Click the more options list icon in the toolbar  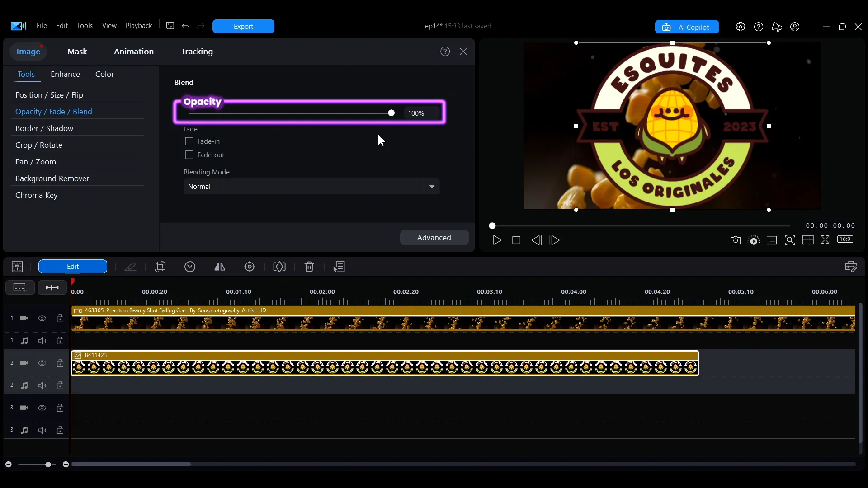pos(339,267)
